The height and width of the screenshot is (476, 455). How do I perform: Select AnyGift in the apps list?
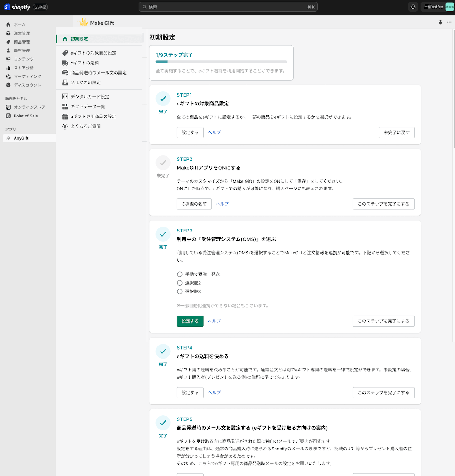[x=21, y=138]
